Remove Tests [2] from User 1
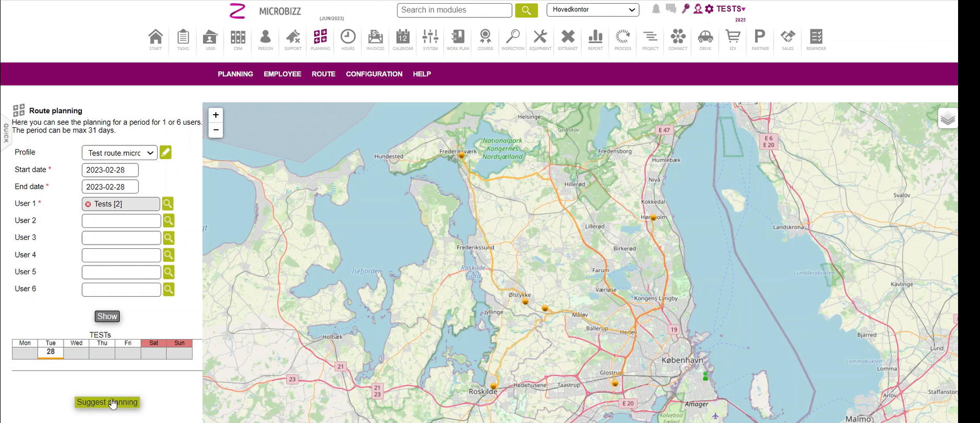 [88, 204]
